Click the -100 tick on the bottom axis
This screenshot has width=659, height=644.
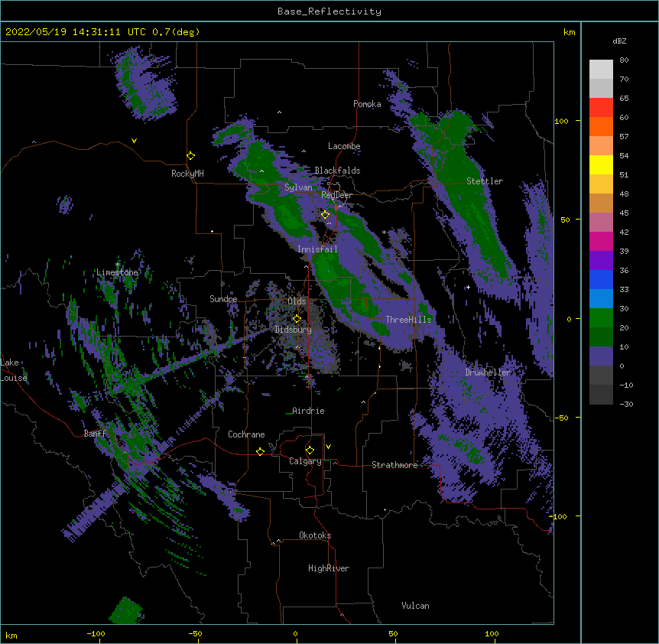coord(96,633)
